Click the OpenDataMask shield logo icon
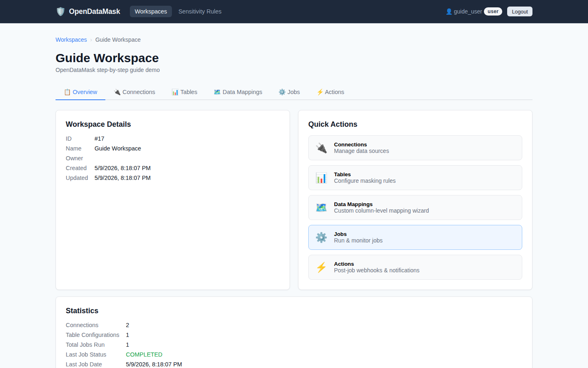This screenshot has height=368, width=588. (x=60, y=11)
